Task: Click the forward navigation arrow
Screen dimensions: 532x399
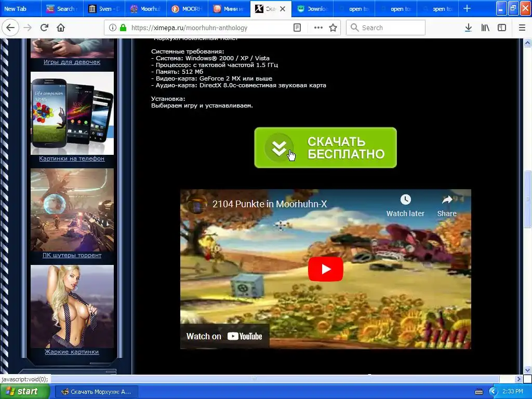Action: pyautogui.click(x=28, y=28)
